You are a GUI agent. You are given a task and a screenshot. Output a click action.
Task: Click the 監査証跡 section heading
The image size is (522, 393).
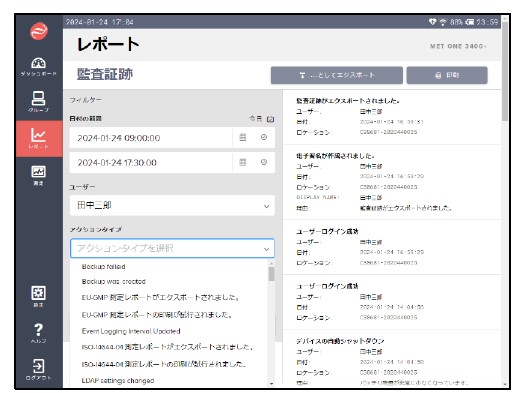[x=105, y=74]
